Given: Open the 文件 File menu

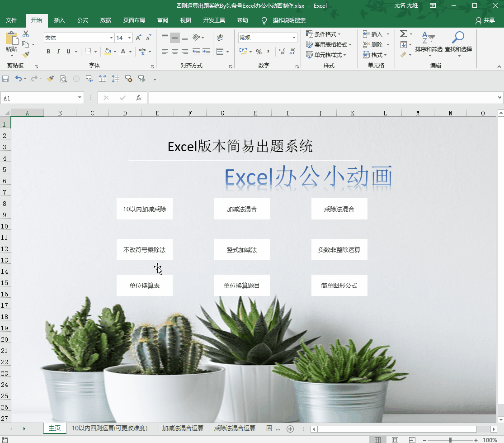Looking at the screenshot, I should (11, 20).
